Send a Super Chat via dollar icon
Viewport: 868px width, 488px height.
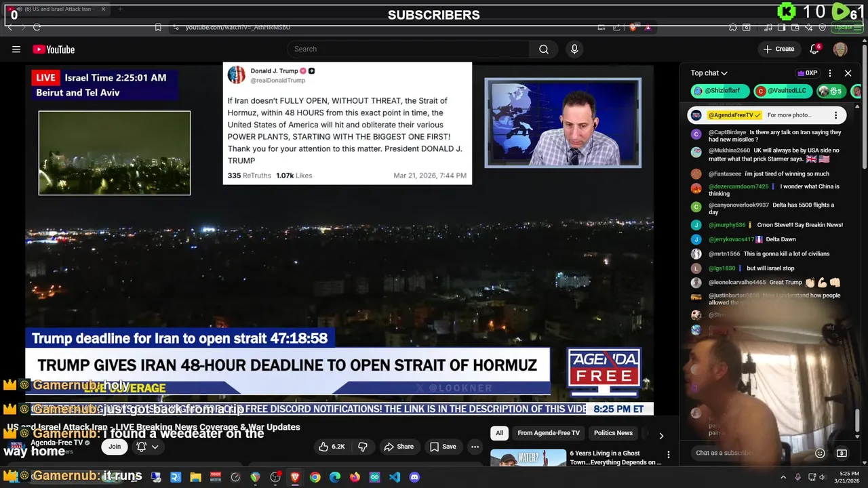tap(842, 453)
